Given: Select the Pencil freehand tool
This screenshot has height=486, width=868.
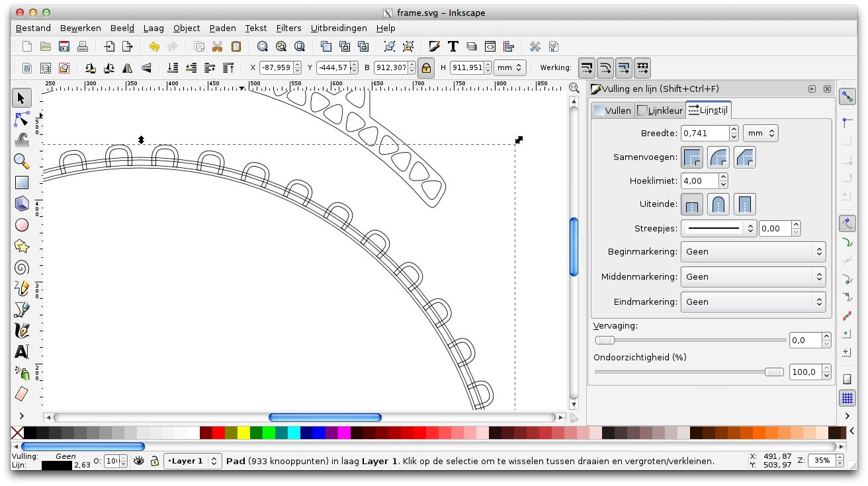Looking at the screenshot, I should pyautogui.click(x=21, y=288).
